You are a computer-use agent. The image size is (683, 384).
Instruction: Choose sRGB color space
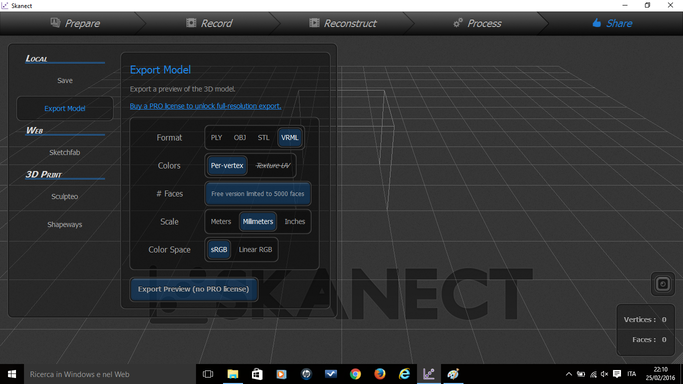click(x=219, y=249)
